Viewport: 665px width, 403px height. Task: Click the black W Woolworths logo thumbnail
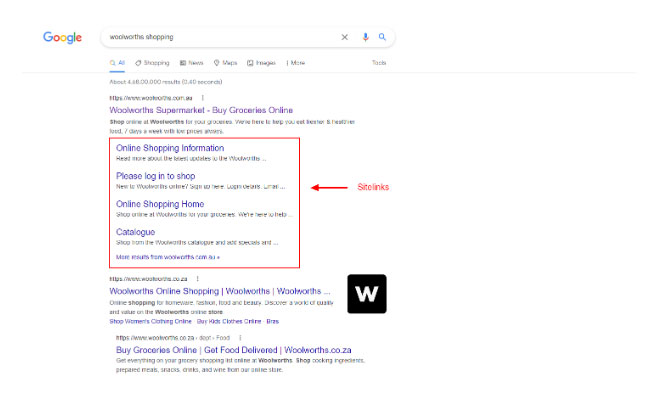tap(367, 294)
